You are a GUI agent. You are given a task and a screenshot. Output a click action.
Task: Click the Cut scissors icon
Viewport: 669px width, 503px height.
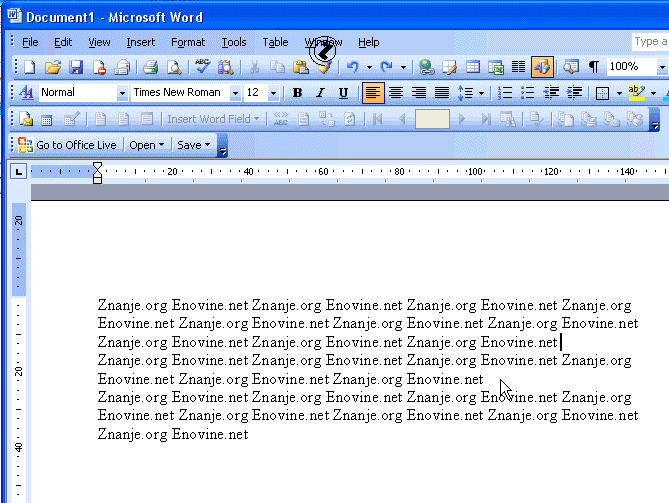coord(254,67)
